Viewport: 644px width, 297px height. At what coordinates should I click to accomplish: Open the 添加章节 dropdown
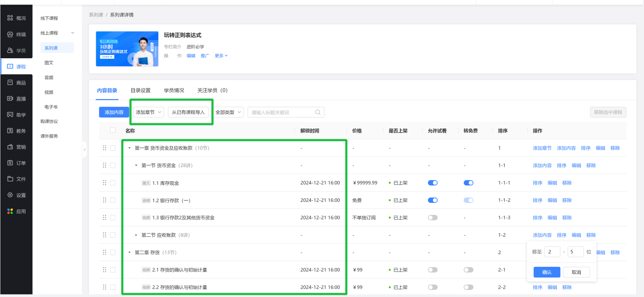pos(148,112)
